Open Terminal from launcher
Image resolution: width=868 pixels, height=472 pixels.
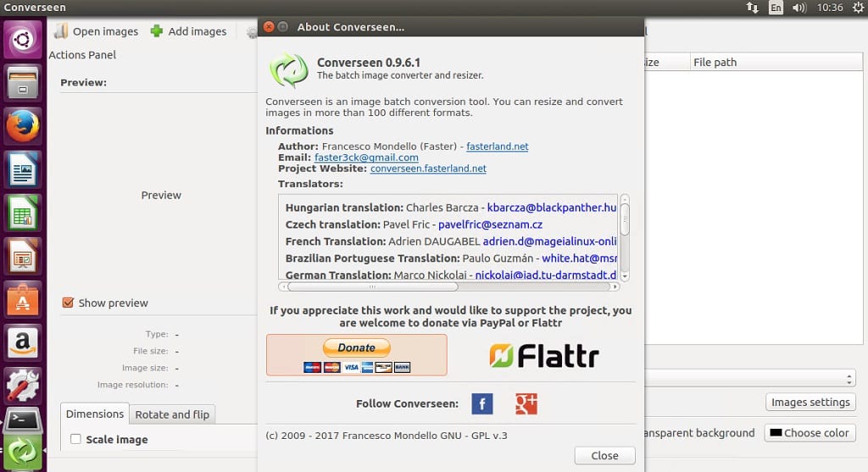click(x=23, y=422)
